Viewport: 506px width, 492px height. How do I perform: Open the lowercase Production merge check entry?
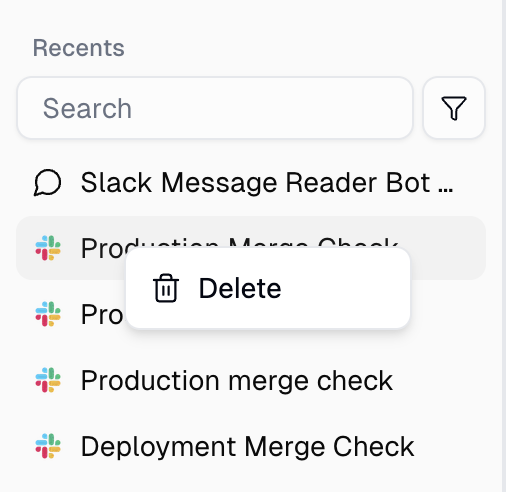click(x=251, y=380)
